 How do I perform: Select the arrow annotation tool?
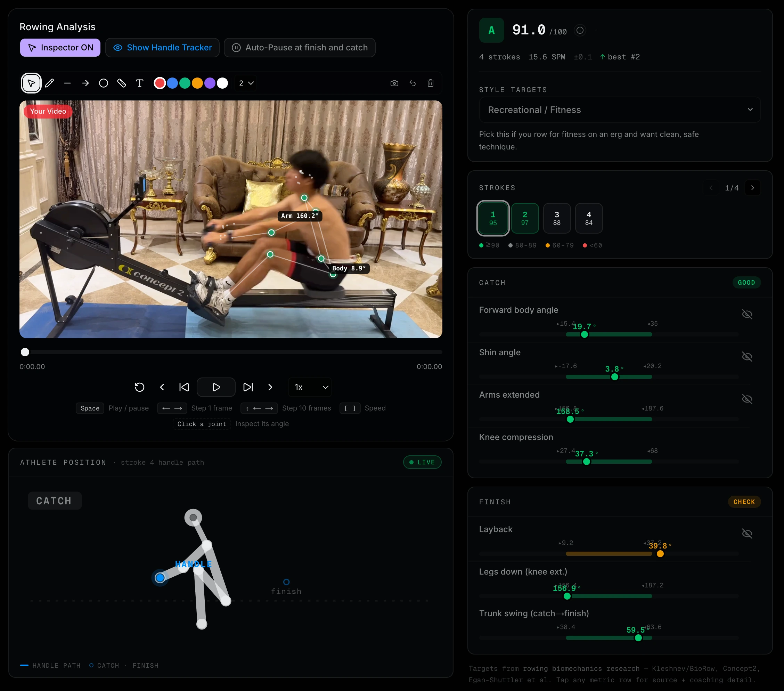click(85, 83)
